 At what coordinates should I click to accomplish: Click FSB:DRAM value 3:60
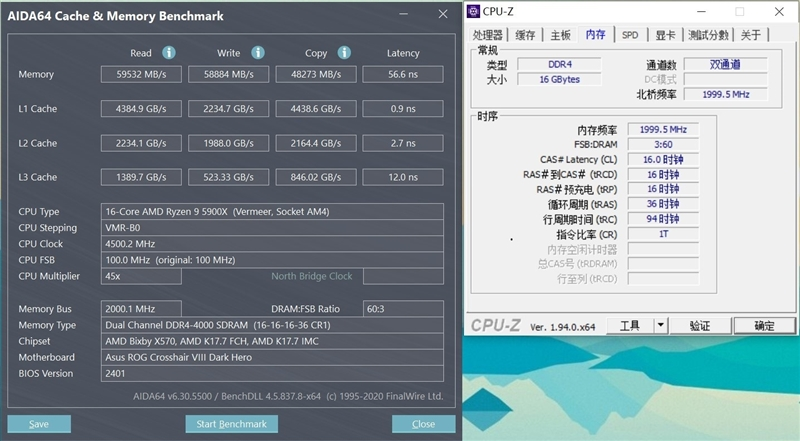point(663,144)
